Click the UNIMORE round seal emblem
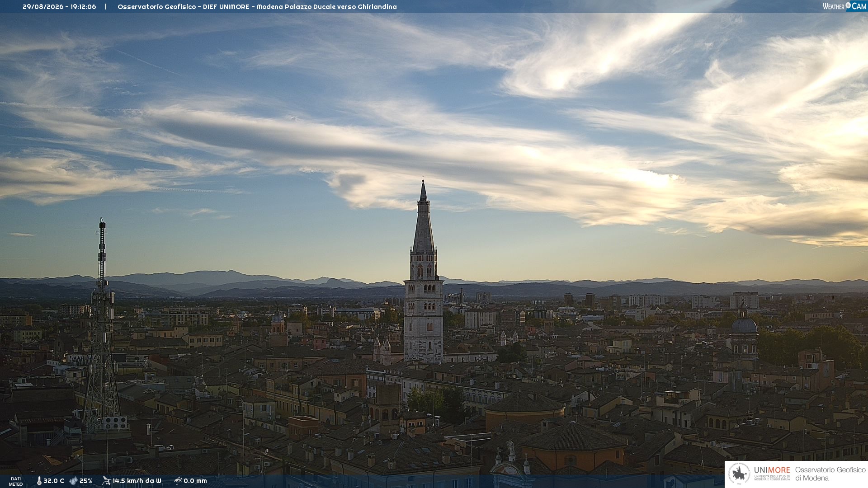Image resolution: width=868 pixels, height=488 pixels. (739, 474)
